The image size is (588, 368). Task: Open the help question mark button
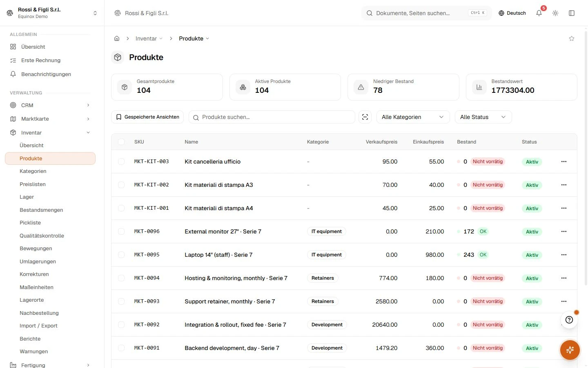[569, 320]
